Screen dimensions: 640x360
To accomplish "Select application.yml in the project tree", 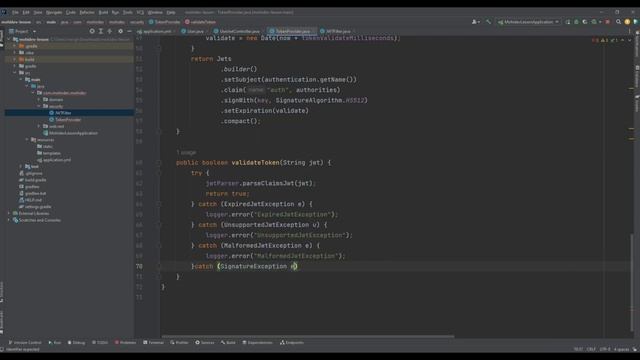I will pyautogui.click(x=53, y=160).
